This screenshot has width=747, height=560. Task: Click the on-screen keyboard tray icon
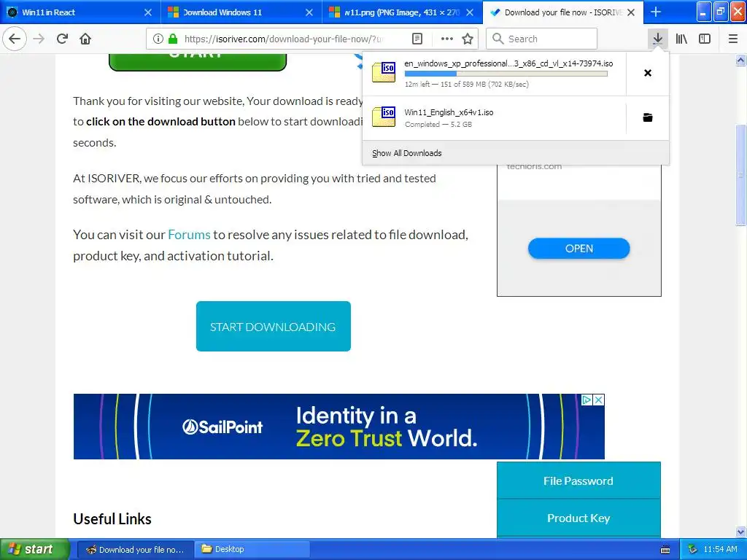pyautogui.click(x=665, y=550)
